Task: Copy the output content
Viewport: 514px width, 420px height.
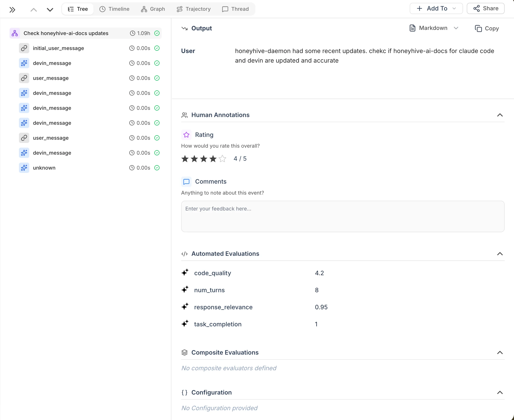Action: point(487,28)
